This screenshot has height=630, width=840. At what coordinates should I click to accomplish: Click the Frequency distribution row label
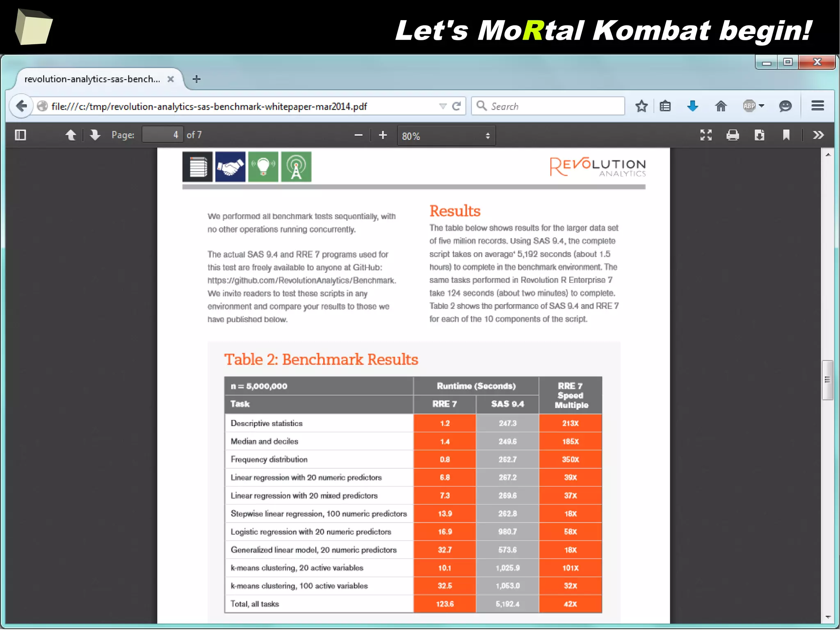[x=269, y=459]
